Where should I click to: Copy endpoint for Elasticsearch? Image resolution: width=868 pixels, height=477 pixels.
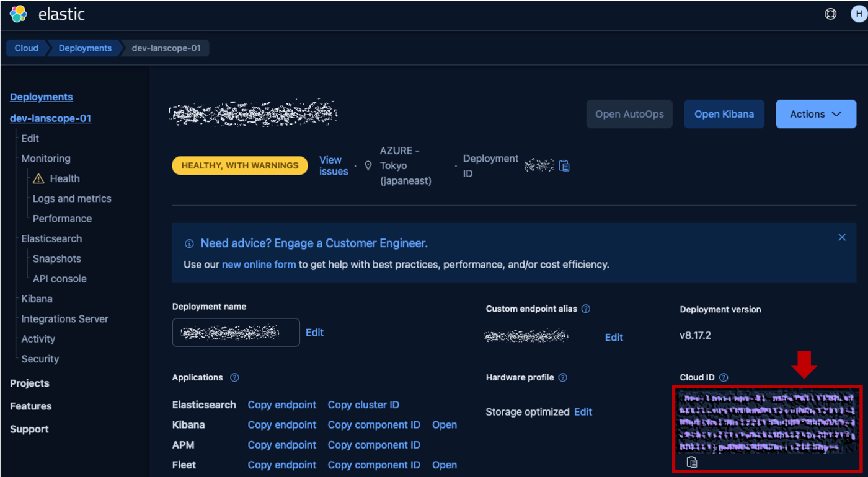point(282,405)
